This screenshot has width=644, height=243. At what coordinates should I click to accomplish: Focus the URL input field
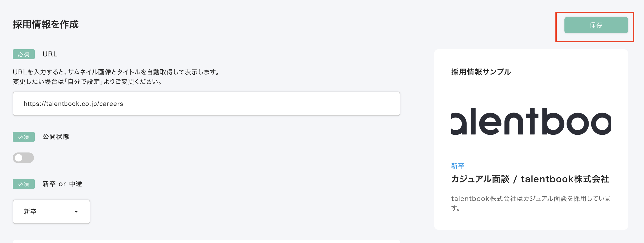coord(206,104)
